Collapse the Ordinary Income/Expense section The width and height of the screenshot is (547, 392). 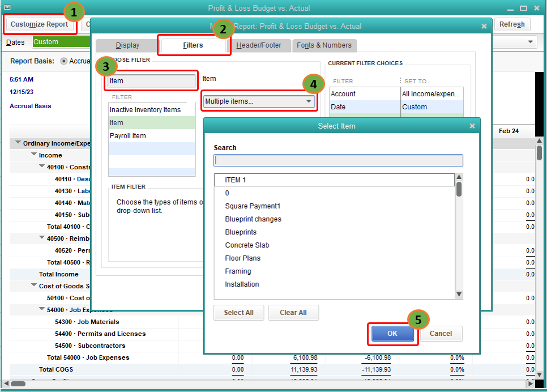[18, 142]
